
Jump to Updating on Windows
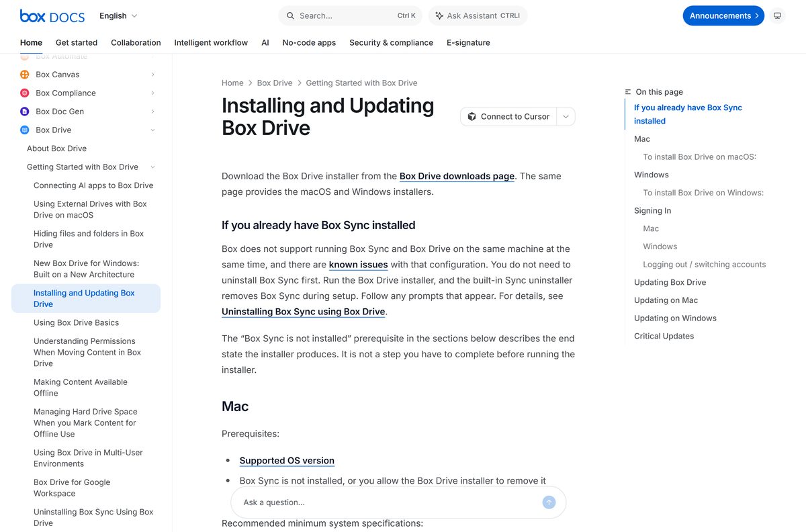[x=675, y=318]
